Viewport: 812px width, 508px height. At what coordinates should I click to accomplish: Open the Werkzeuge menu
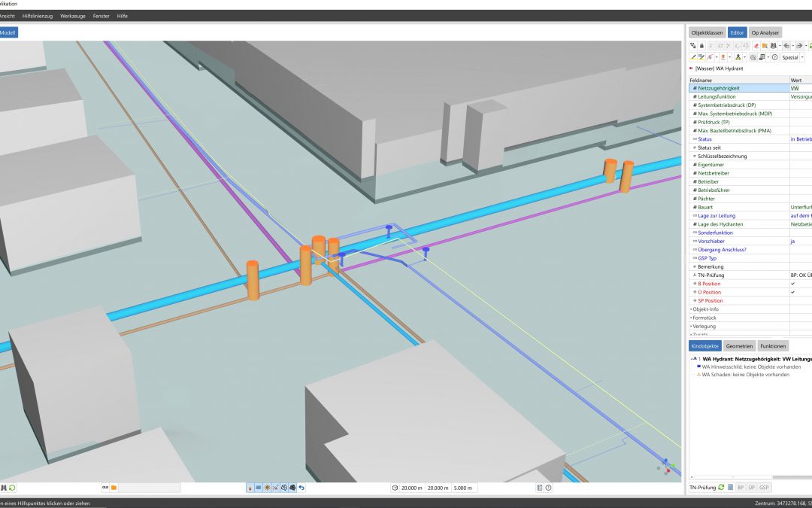73,16
